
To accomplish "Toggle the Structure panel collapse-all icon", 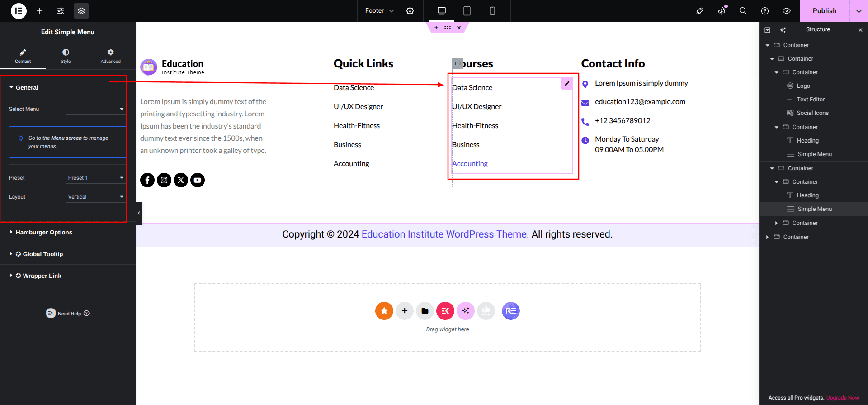I will [767, 30].
